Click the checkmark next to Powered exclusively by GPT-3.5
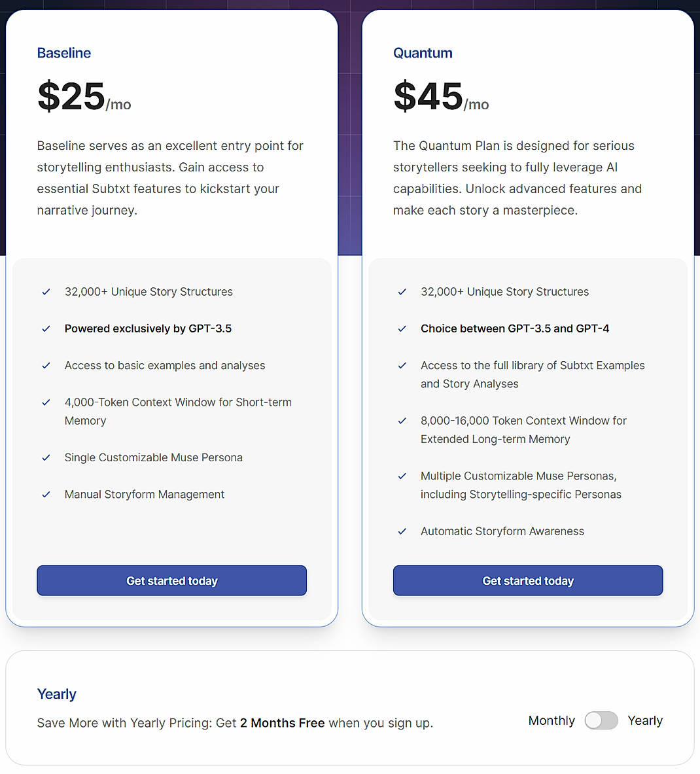This screenshot has height=774, width=700. click(46, 328)
